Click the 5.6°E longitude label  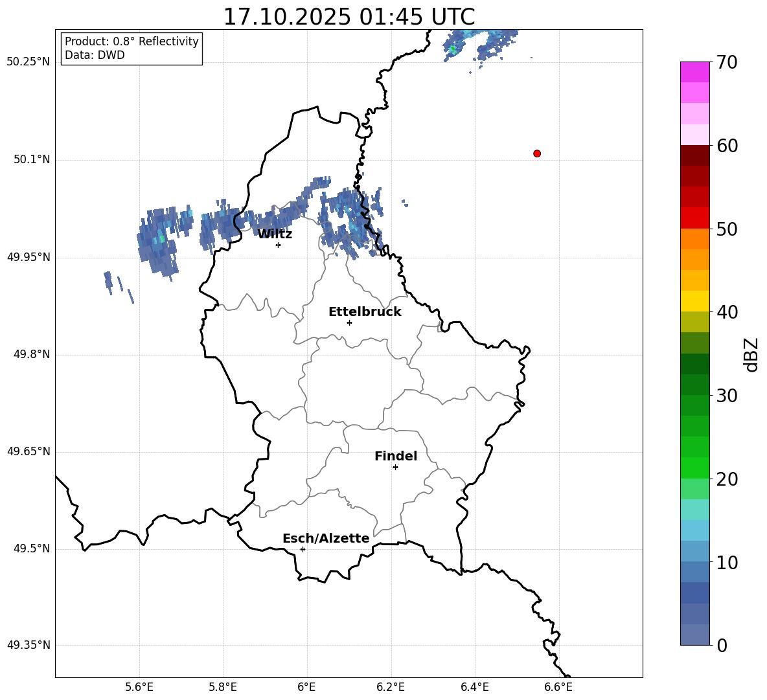click(139, 687)
